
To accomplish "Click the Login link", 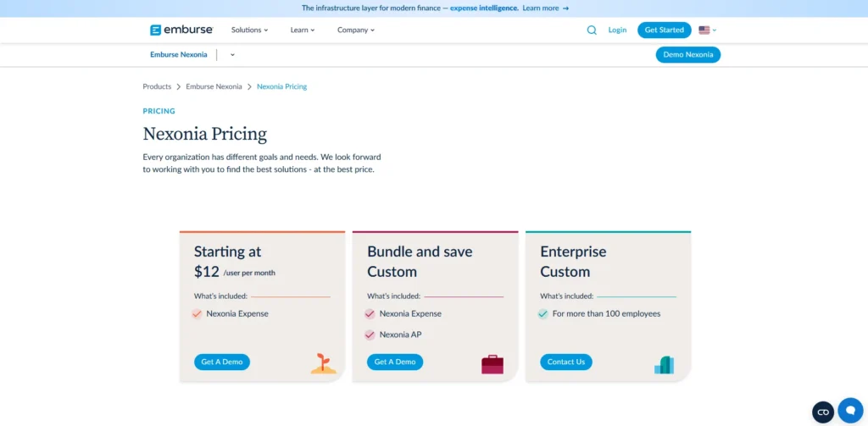I will pyautogui.click(x=617, y=30).
